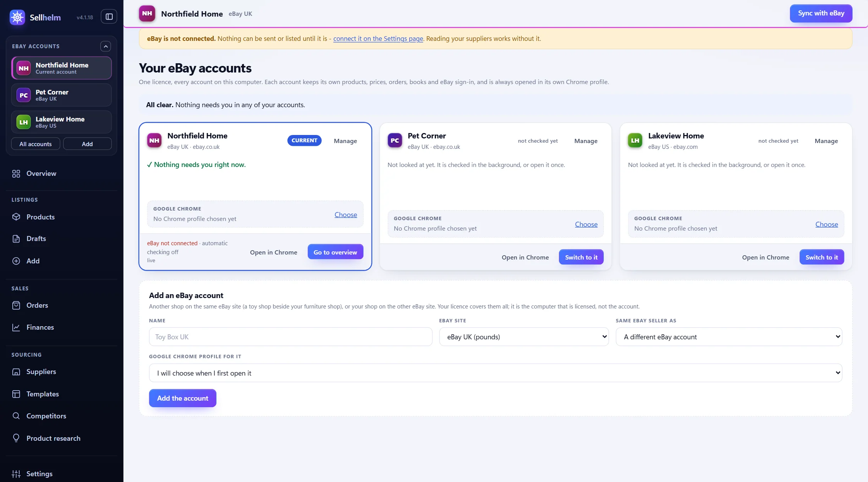Toggle the sidebar collapse panel icon
Image resolution: width=868 pixels, height=482 pixels.
pyautogui.click(x=109, y=17)
